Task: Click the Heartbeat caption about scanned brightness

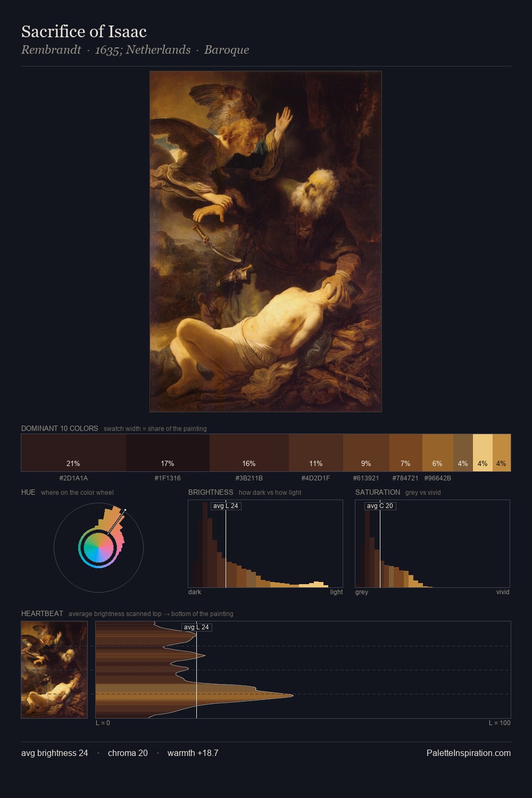Action: pyautogui.click(x=151, y=614)
